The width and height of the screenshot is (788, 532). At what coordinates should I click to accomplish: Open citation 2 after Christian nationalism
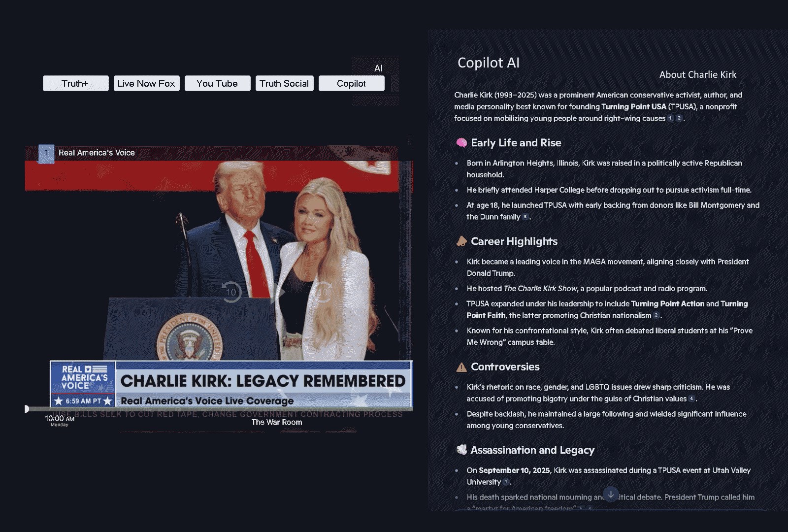coord(657,315)
